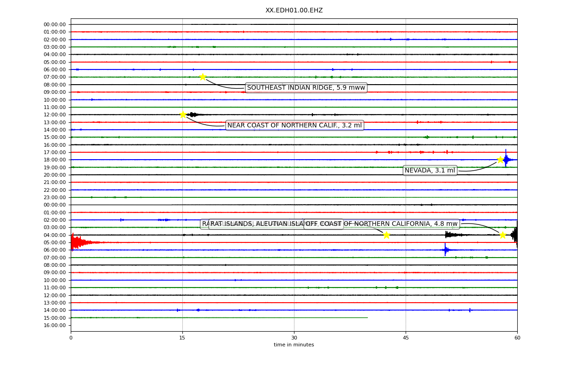Select the 45 tick on the x-axis
The height and width of the screenshot is (368, 588).
(406, 338)
